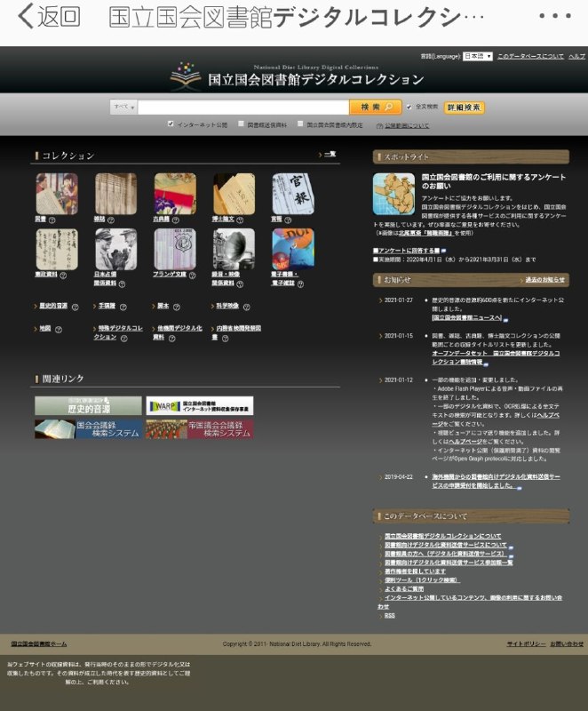
Task: Open the 一覧 collection list link
Action: pyautogui.click(x=330, y=154)
